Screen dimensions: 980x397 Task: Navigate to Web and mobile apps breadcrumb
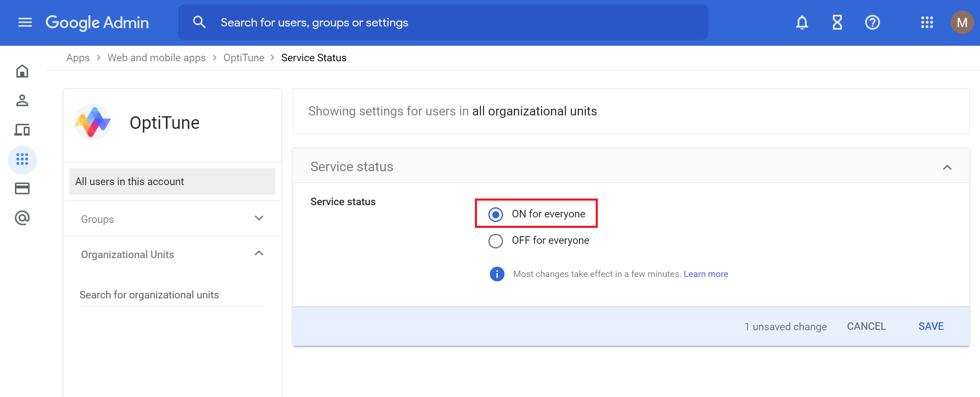(x=156, y=58)
